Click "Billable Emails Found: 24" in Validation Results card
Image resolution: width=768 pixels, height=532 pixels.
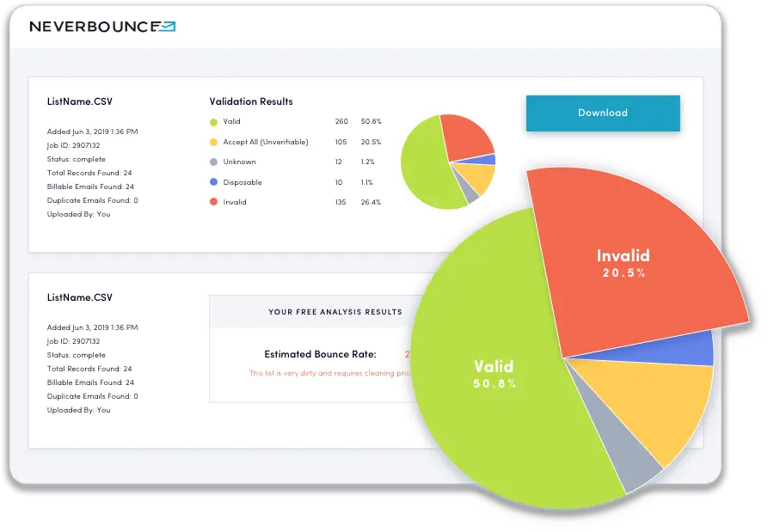90,187
